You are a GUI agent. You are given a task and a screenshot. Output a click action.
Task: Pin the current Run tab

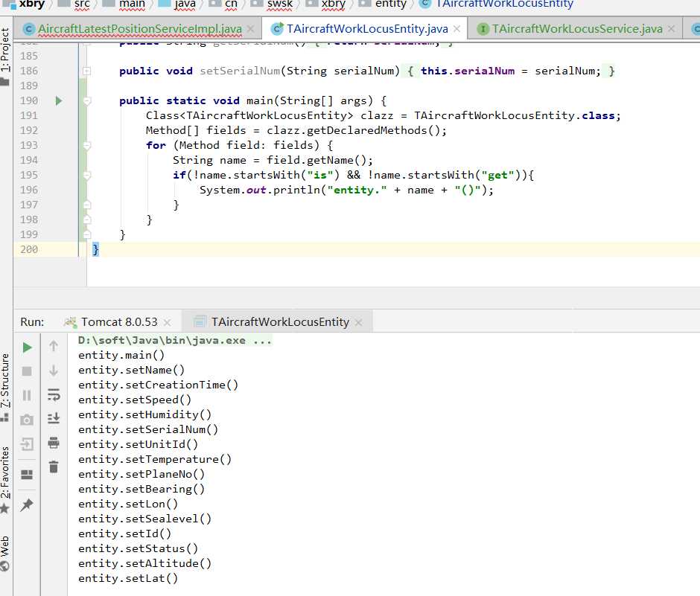[27, 504]
